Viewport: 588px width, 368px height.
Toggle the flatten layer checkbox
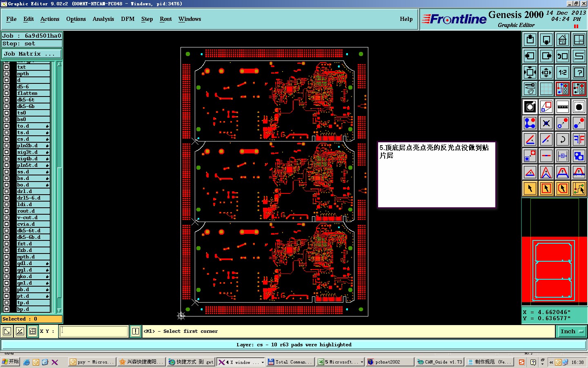(x=7, y=93)
